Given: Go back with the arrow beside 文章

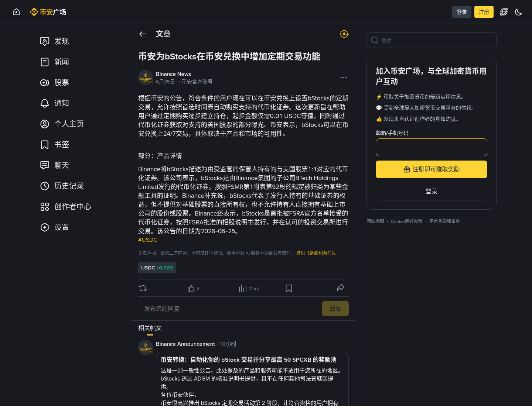Looking at the screenshot, I should point(143,34).
